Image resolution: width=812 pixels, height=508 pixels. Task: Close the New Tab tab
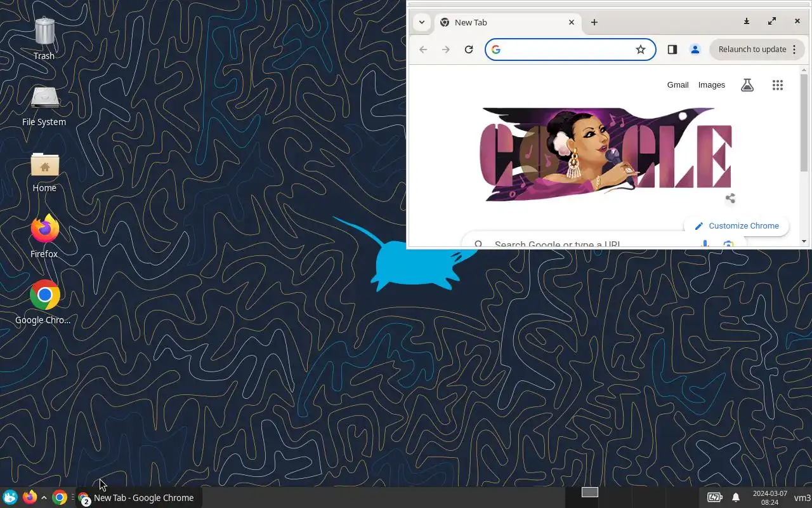pos(571,22)
